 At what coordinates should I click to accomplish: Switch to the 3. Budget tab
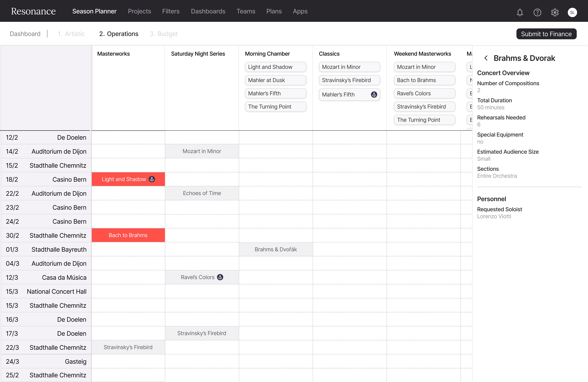click(164, 34)
